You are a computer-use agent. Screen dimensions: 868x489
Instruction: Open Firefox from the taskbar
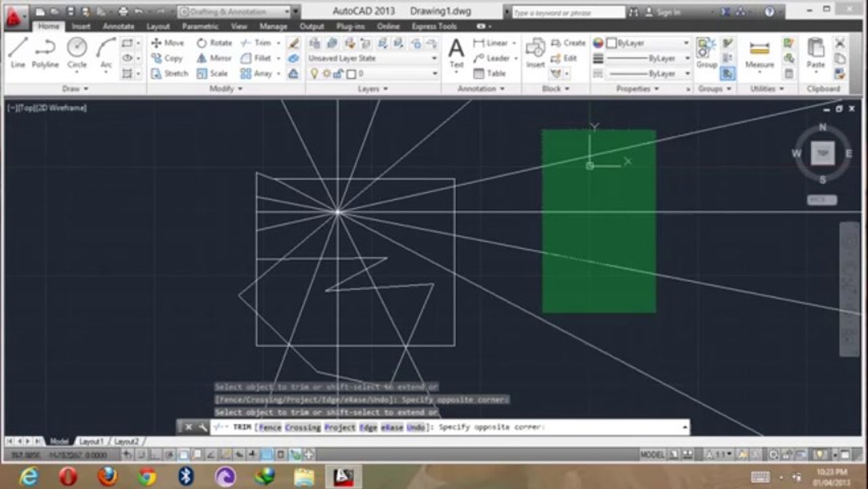(107, 477)
